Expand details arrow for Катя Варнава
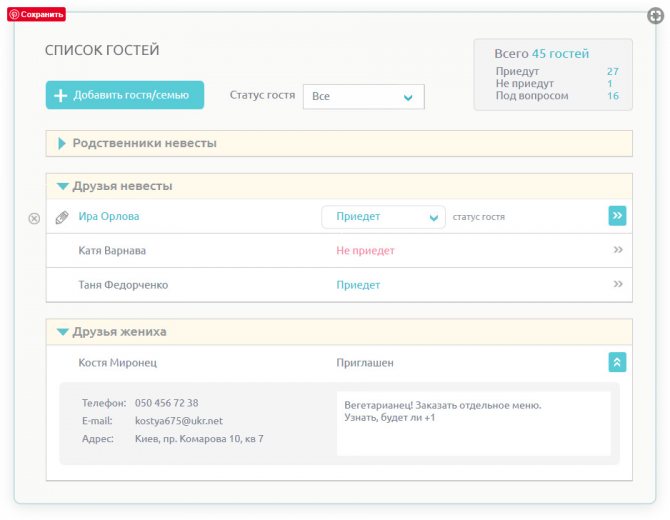 618,250
